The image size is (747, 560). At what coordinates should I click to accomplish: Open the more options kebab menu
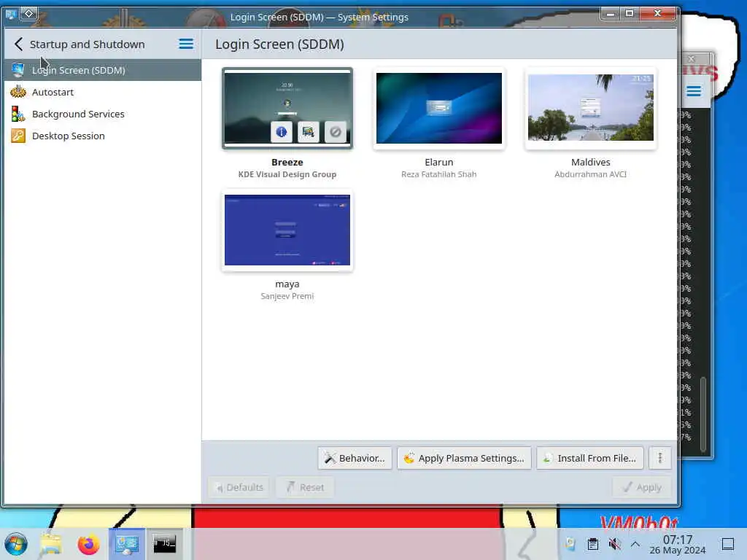click(659, 458)
